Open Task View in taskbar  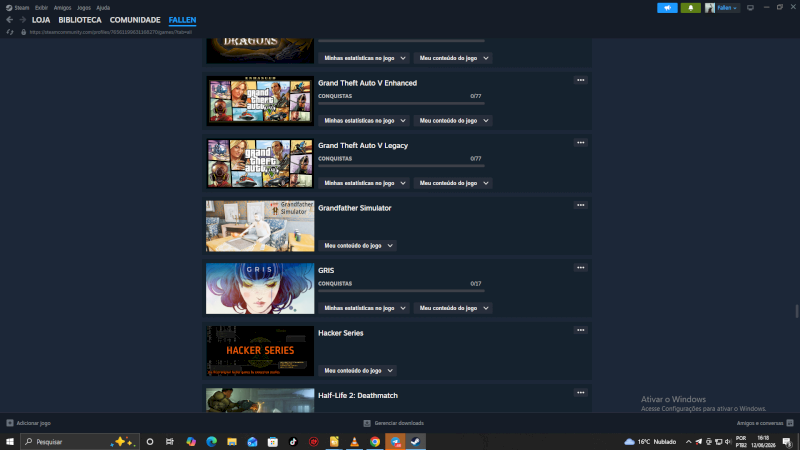170,442
